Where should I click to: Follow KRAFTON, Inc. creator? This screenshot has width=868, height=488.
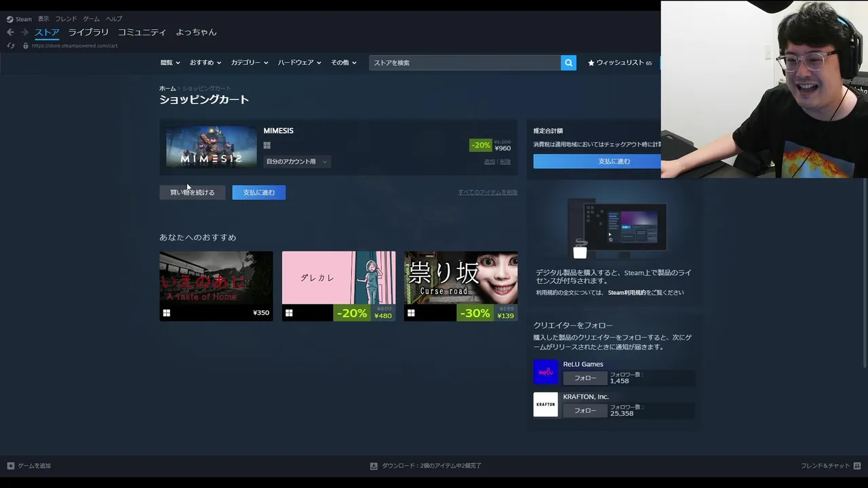pos(585,411)
